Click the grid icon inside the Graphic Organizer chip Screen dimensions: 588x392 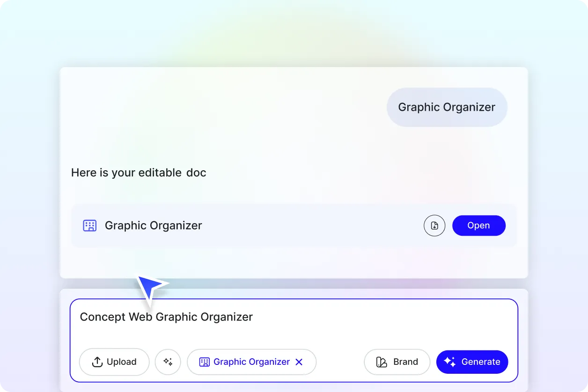[204, 362]
